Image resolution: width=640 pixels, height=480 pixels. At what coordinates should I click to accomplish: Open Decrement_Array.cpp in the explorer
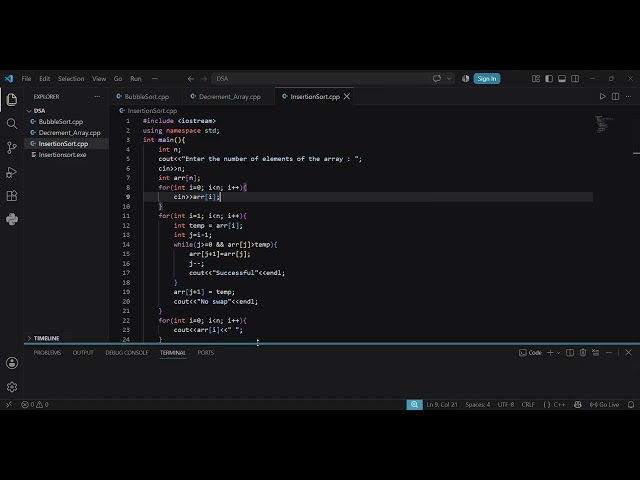[x=69, y=133]
